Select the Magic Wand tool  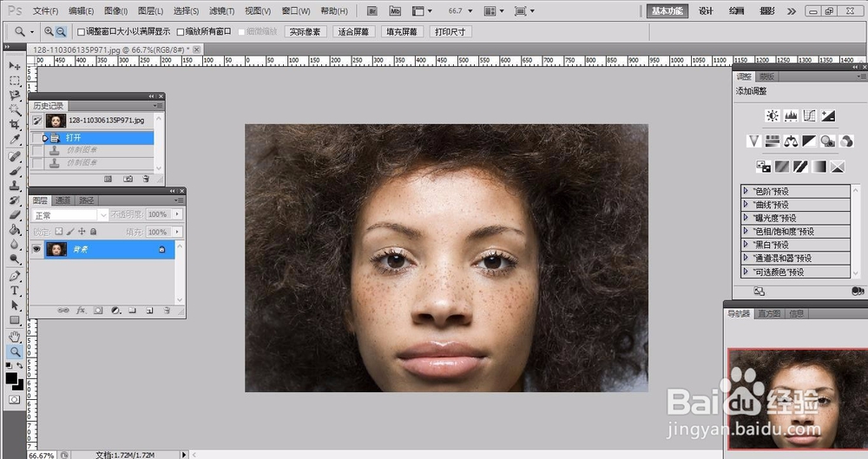point(15,109)
